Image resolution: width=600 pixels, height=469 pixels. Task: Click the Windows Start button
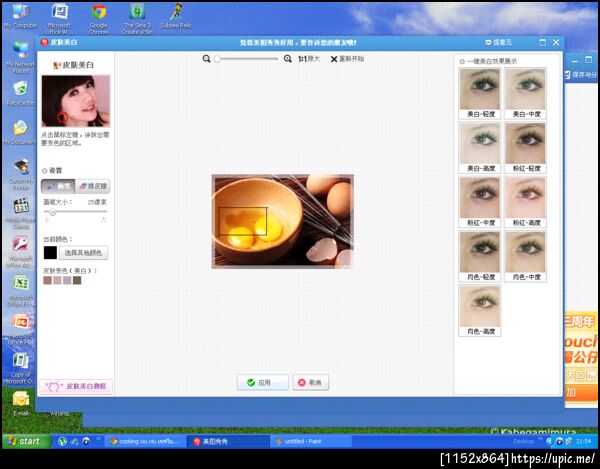tap(26, 441)
